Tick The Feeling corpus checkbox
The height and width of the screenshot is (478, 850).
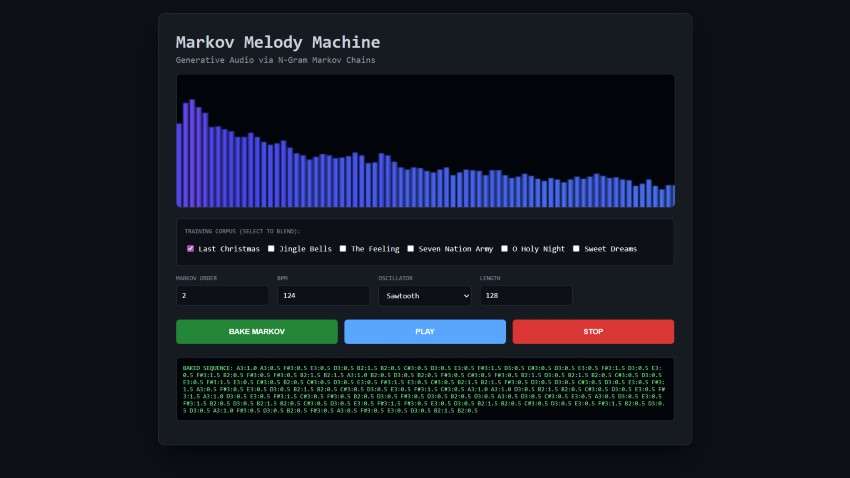[x=343, y=248]
